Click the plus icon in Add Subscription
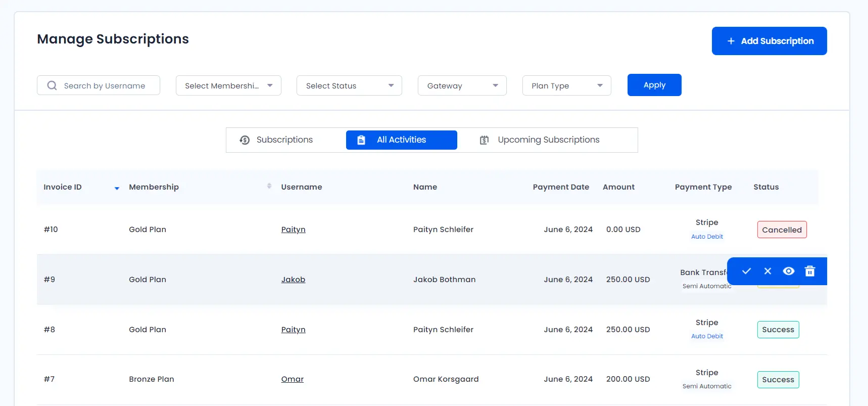 point(731,41)
